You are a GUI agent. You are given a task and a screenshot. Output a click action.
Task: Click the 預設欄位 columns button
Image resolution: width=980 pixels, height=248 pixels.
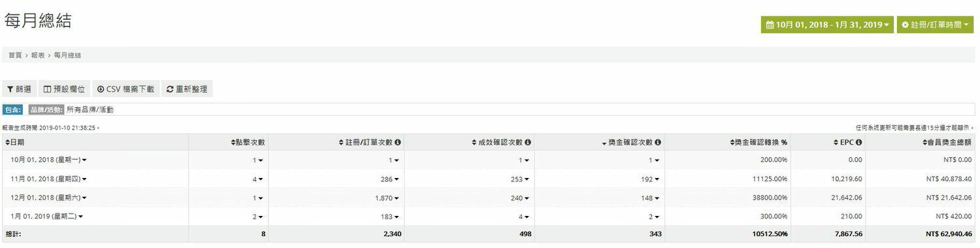pos(64,89)
